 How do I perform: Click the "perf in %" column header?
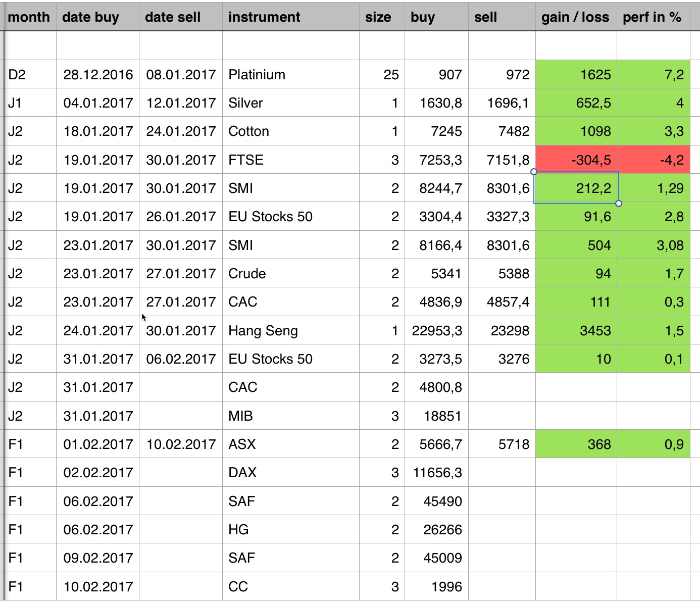click(652, 17)
